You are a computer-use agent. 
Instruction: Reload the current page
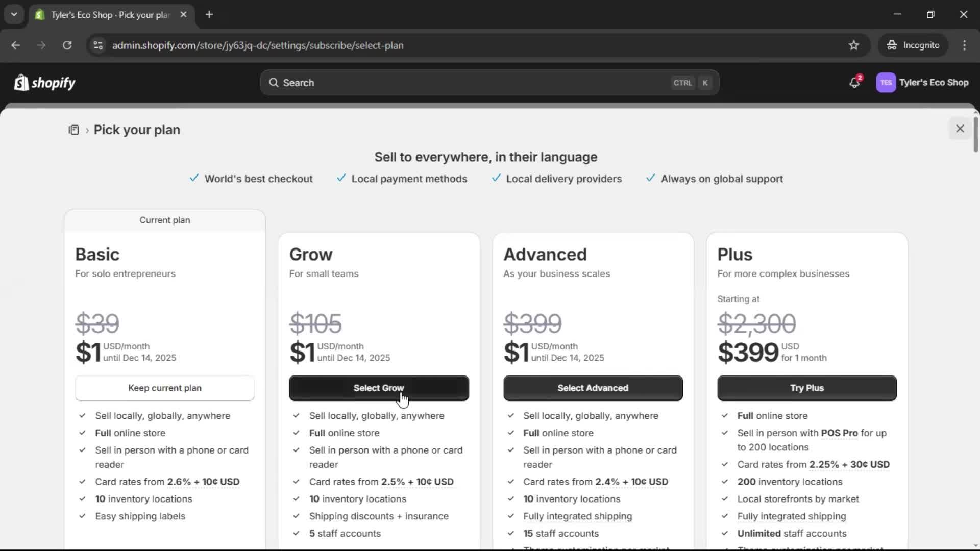pyautogui.click(x=67, y=45)
